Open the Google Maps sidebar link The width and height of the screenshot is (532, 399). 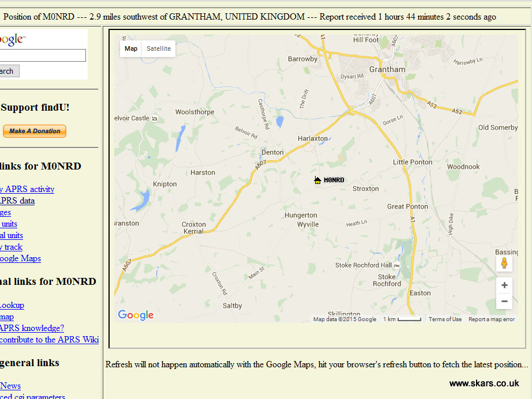20,258
